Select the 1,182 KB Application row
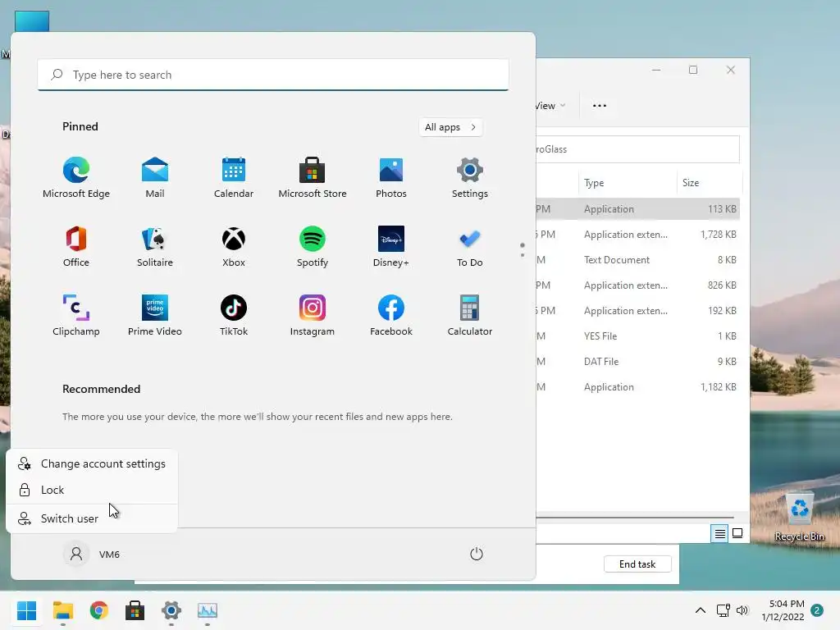This screenshot has height=630, width=840. point(637,387)
